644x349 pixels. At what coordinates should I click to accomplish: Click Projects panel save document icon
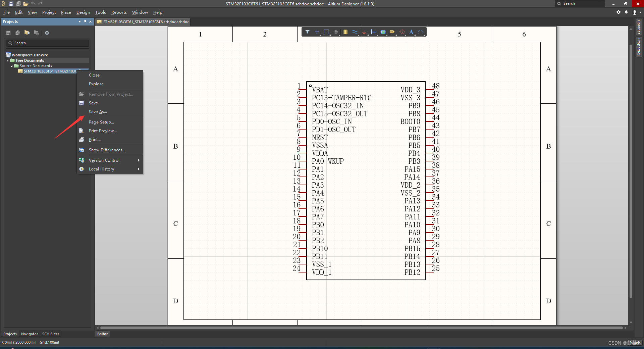pyautogui.click(x=8, y=33)
